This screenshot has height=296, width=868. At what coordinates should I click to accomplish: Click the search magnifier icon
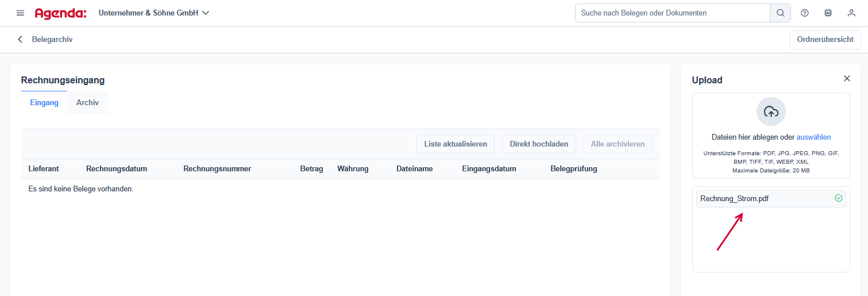pos(780,13)
